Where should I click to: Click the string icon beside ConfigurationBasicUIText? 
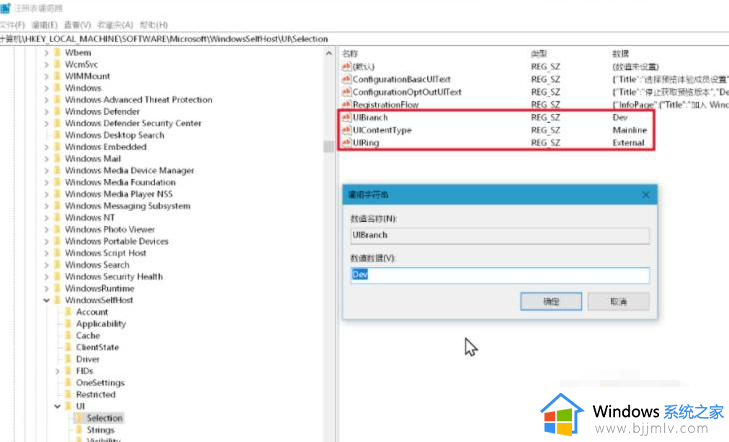pyautogui.click(x=346, y=79)
